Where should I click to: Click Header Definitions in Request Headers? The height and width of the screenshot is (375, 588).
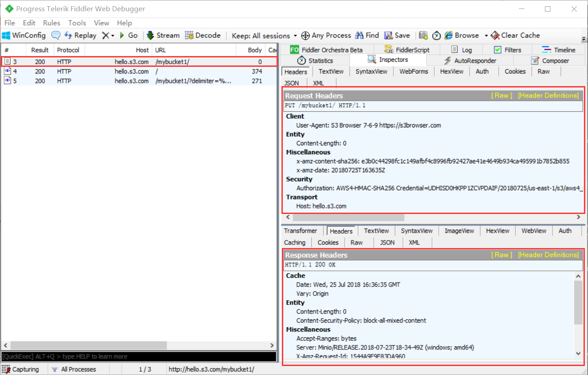(x=549, y=95)
